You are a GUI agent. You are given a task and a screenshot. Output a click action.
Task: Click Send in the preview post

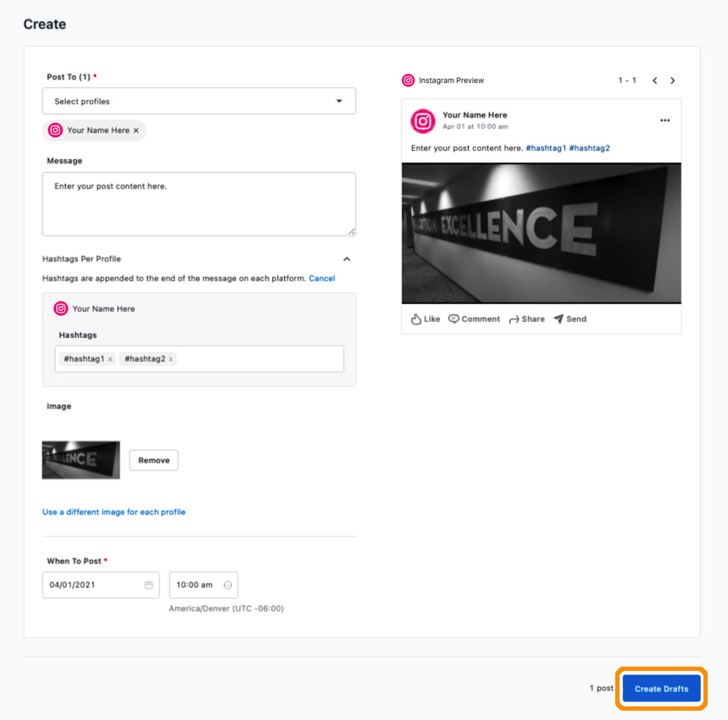[x=570, y=319]
